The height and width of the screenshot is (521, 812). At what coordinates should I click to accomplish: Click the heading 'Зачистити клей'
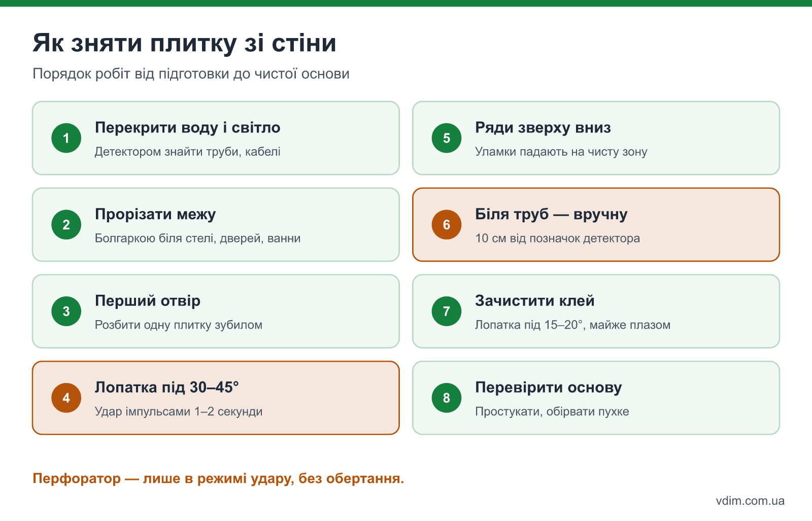[x=534, y=301]
